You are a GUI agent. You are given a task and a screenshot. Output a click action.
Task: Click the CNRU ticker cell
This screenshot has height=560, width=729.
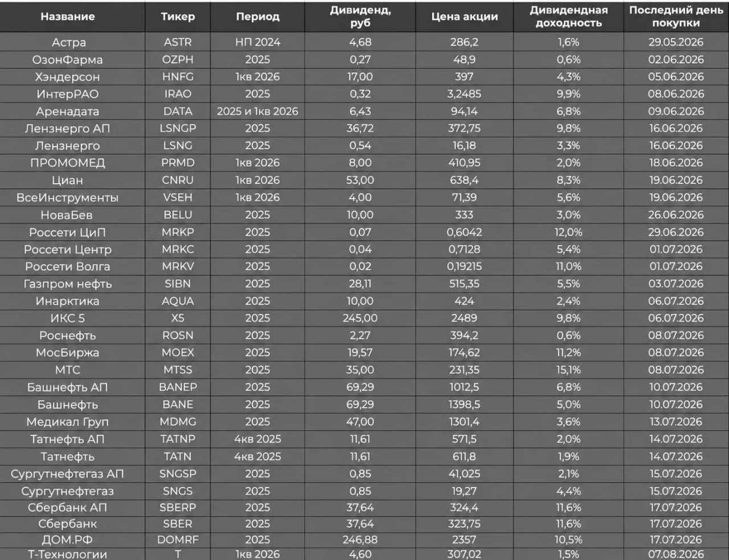click(x=178, y=180)
